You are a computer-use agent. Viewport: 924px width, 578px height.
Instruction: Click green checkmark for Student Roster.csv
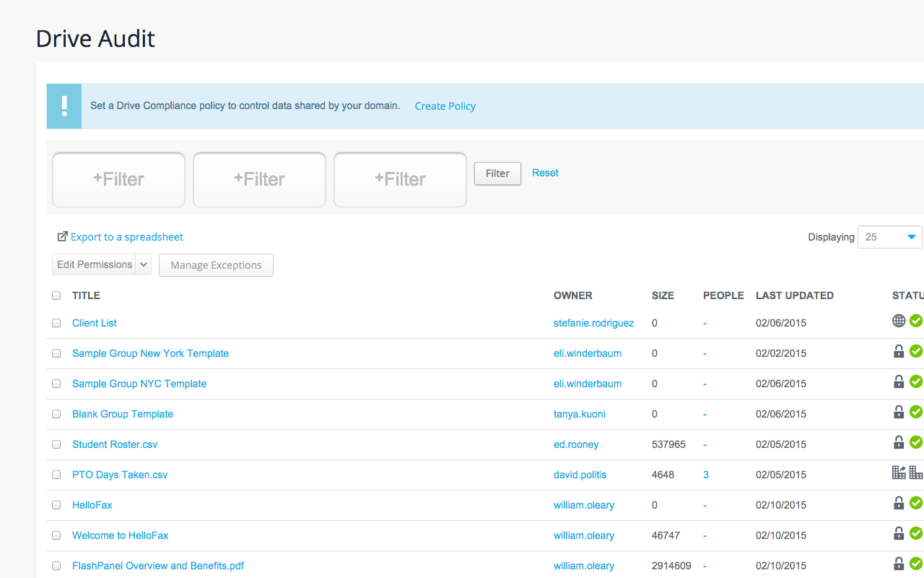click(x=916, y=442)
